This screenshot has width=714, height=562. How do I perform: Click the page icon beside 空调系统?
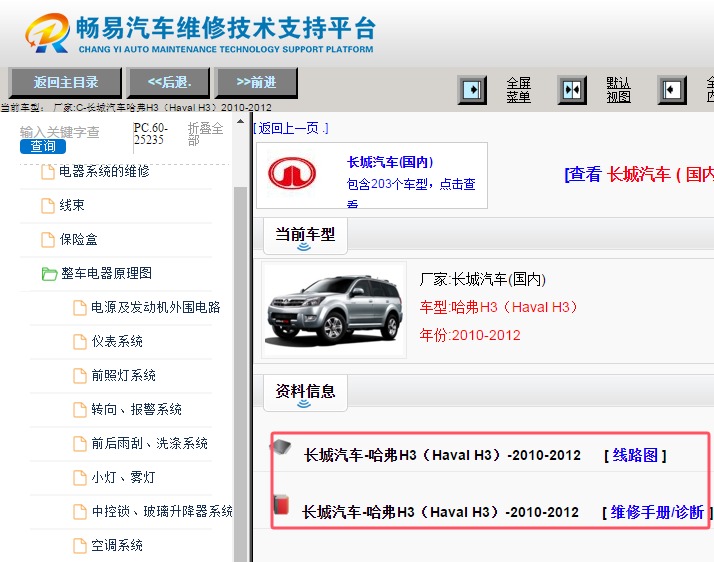[x=80, y=546]
